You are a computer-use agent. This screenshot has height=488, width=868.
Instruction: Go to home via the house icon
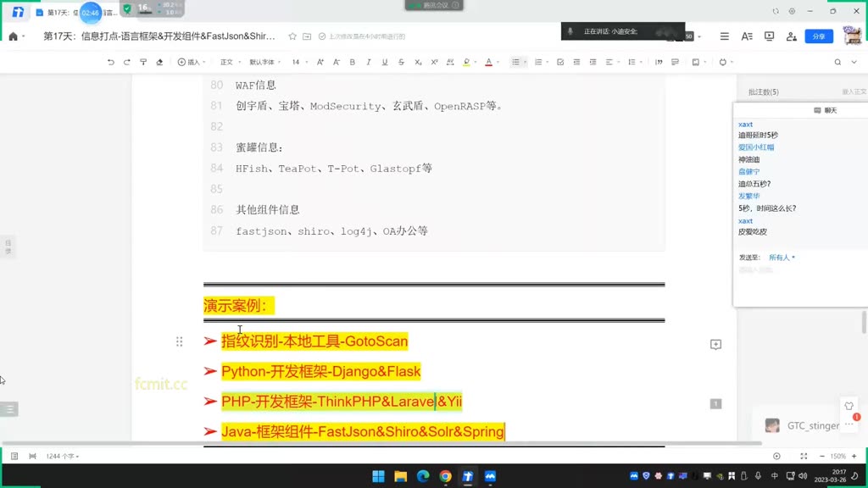14,36
